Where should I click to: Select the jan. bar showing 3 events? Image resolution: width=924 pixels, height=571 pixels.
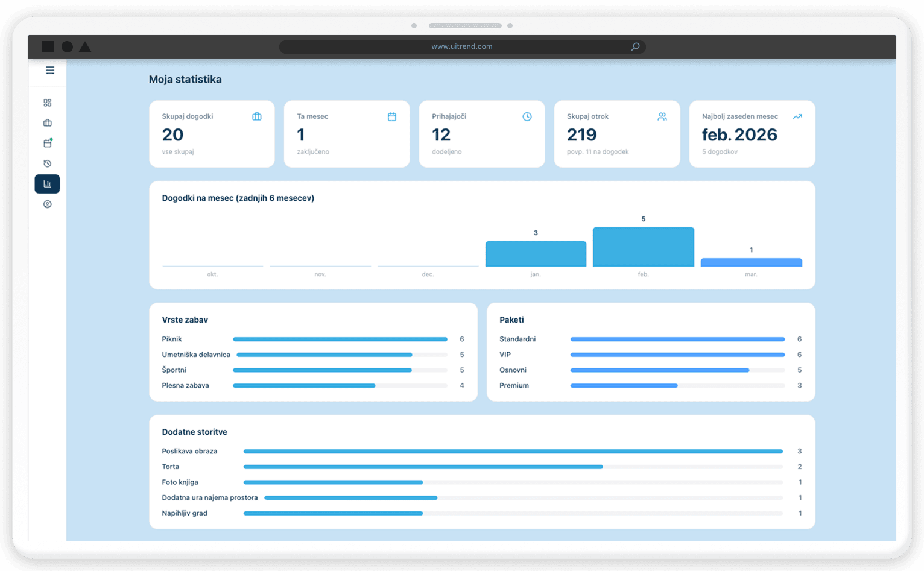[x=536, y=254]
